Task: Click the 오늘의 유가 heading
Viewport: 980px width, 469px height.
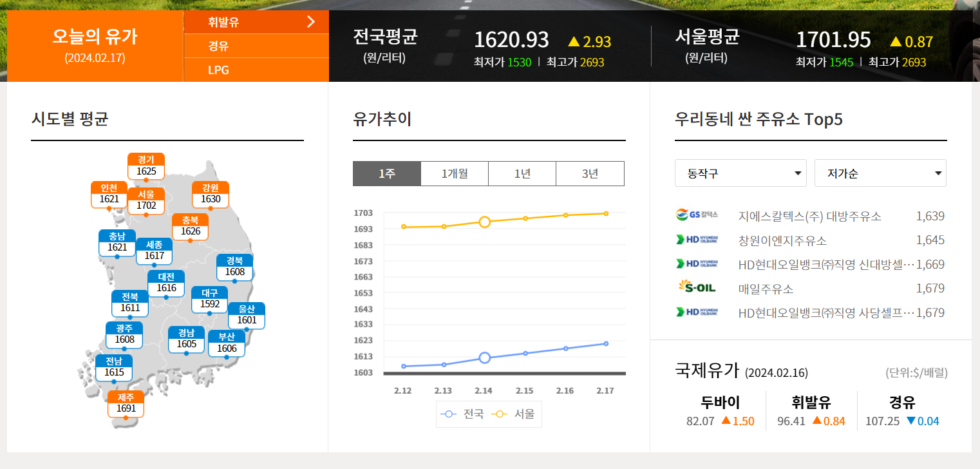Action: [x=95, y=37]
